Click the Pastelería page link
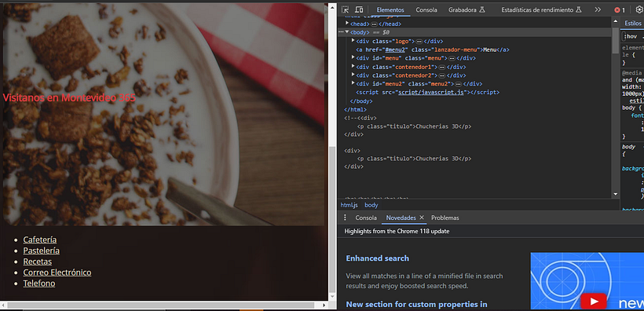This screenshot has height=311, width=644. 41,251
